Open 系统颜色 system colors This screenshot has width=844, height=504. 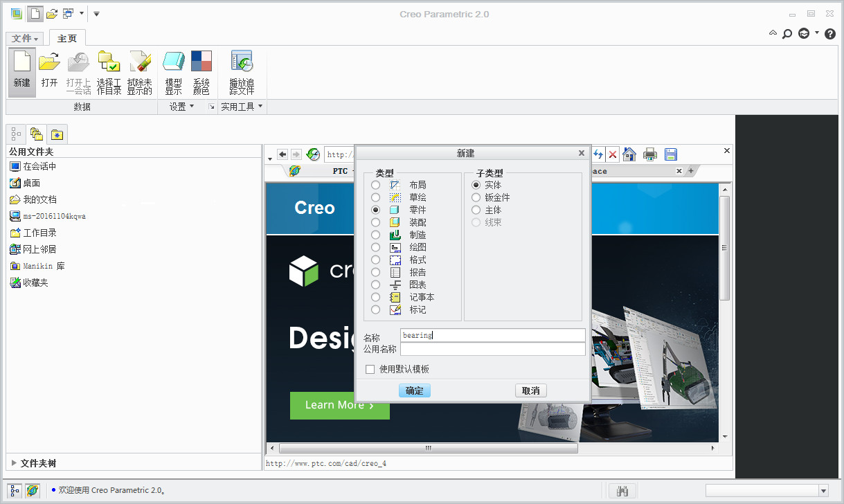click(x=201, y=72)
